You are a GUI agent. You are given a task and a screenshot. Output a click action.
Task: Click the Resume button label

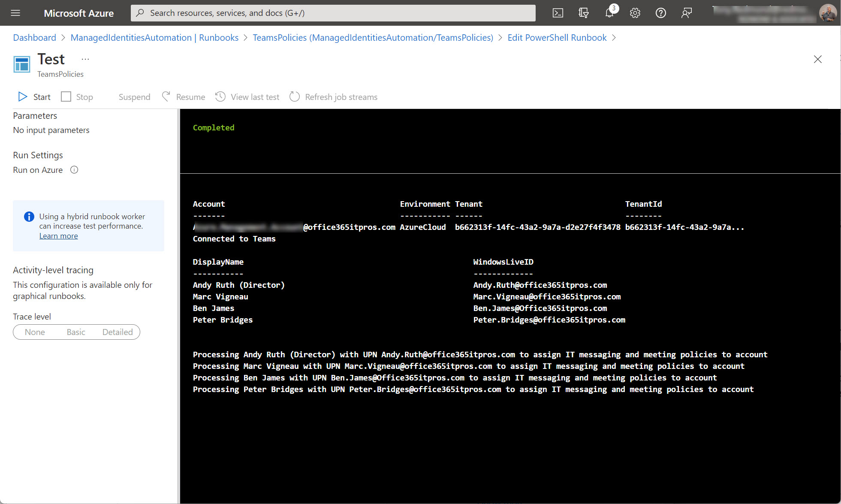tap(190, 97)
